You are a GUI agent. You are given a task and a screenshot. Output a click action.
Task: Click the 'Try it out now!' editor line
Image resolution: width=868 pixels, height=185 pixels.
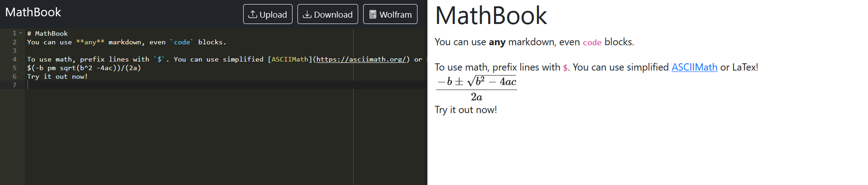[58, 76]
